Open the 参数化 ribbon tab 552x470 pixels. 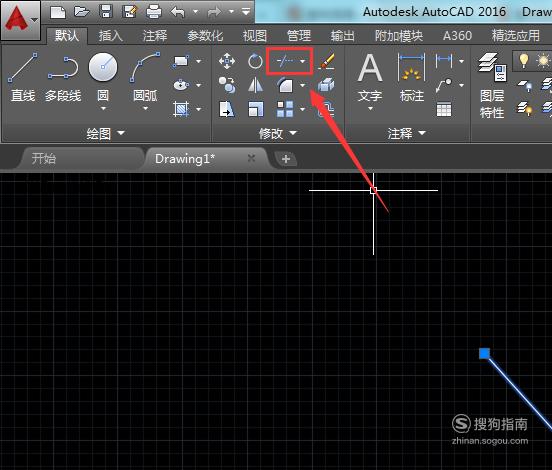tap(205, 36)
